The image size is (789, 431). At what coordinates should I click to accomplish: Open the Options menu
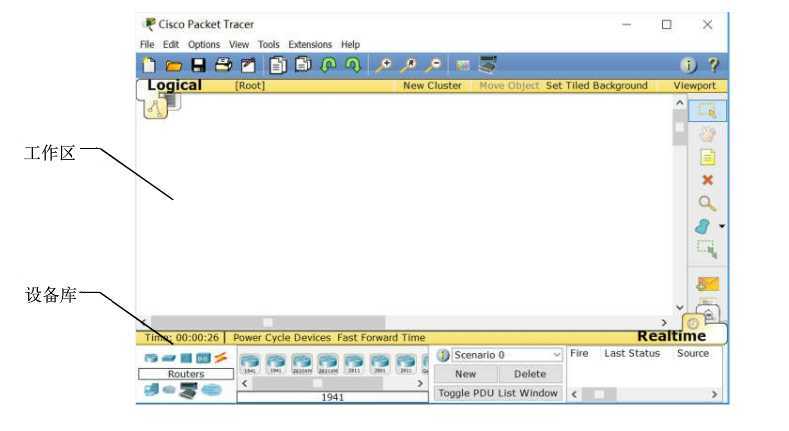[204, 45]
